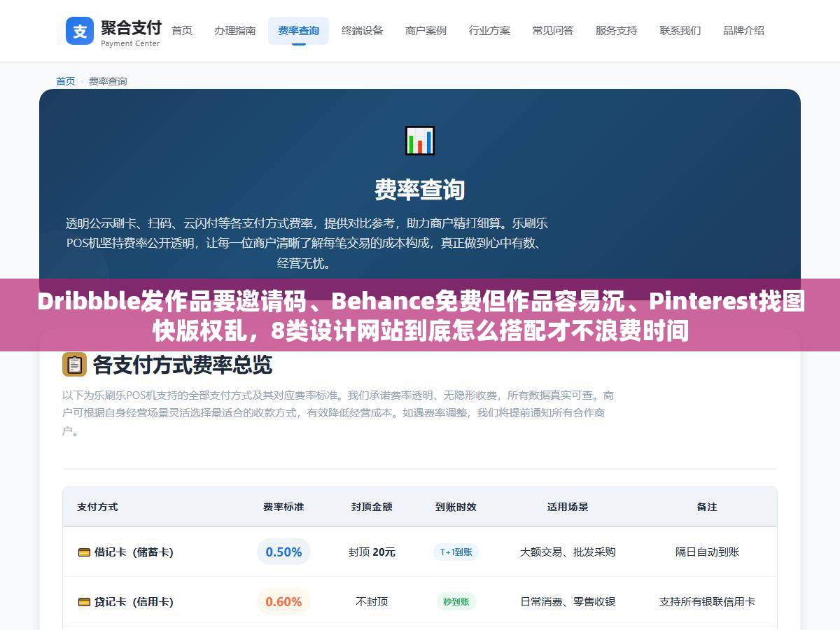Click the Dribbble overlay banner headline
840x630 pixels.
420,316
